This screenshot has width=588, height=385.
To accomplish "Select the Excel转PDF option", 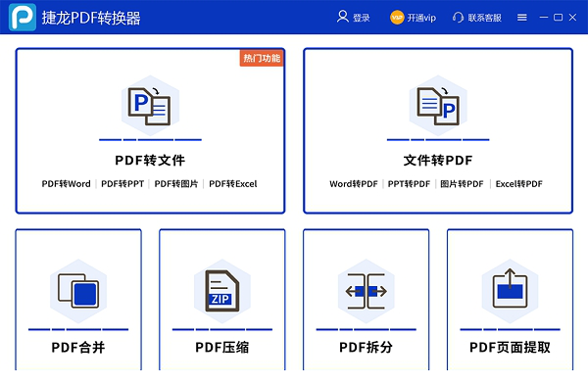I will tap(519, 184).
